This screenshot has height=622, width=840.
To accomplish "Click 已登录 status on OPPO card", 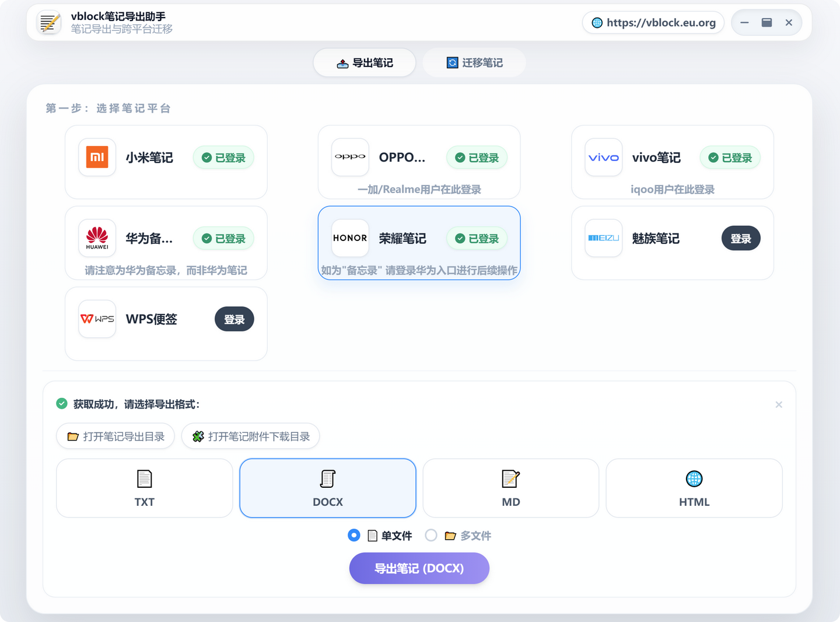I will [x=477, y=158].
